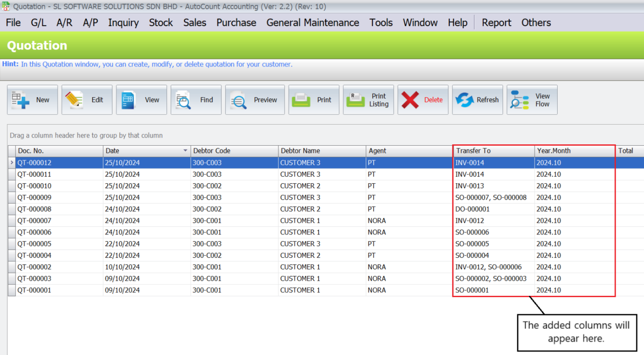Click the red Delete X icon
Image resolution: width=644 pixels, height=355 pixels.
[410, 100]
